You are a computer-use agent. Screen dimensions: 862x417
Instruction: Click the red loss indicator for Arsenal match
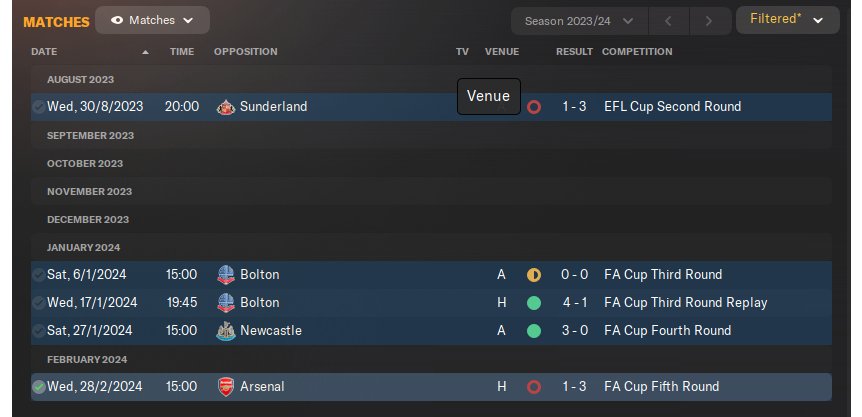point(533,387)
